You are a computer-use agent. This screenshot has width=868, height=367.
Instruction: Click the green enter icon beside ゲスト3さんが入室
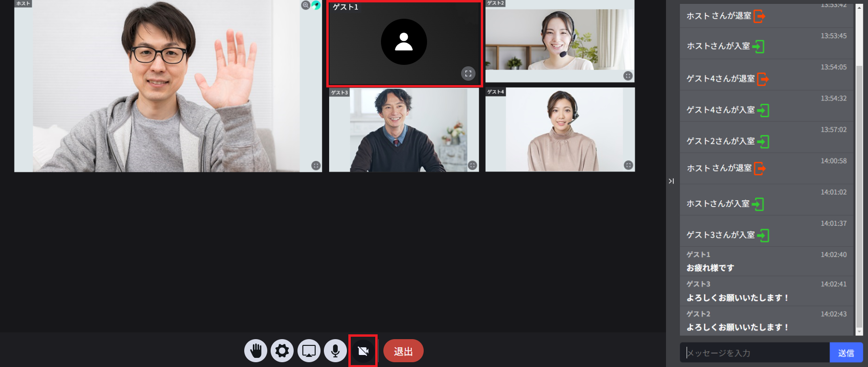point(763,235)
